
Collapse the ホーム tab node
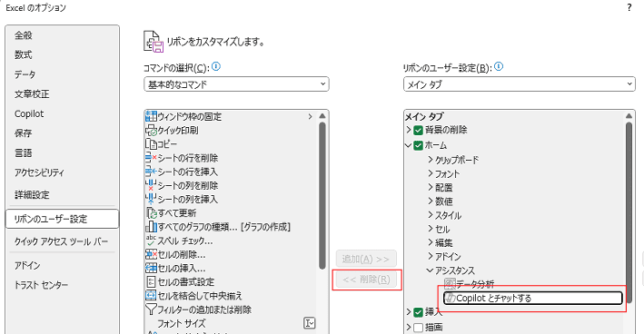[408, 145]
